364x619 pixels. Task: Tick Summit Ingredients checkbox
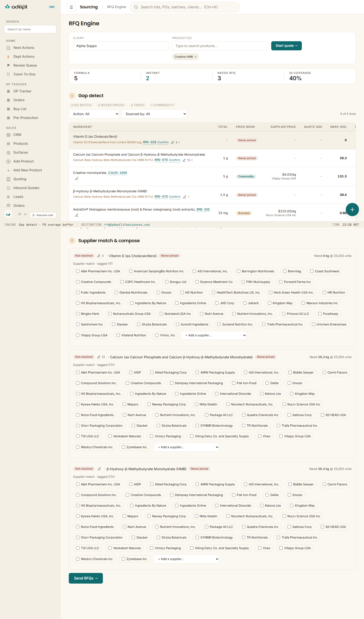click(x=178, y=324)
